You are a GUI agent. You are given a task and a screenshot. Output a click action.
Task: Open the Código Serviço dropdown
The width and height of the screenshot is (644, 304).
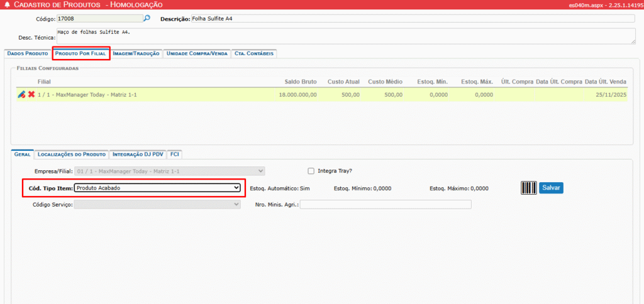[157, 204]
